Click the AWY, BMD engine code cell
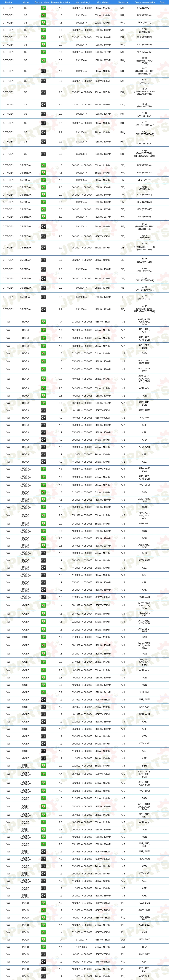 [144, 910]
